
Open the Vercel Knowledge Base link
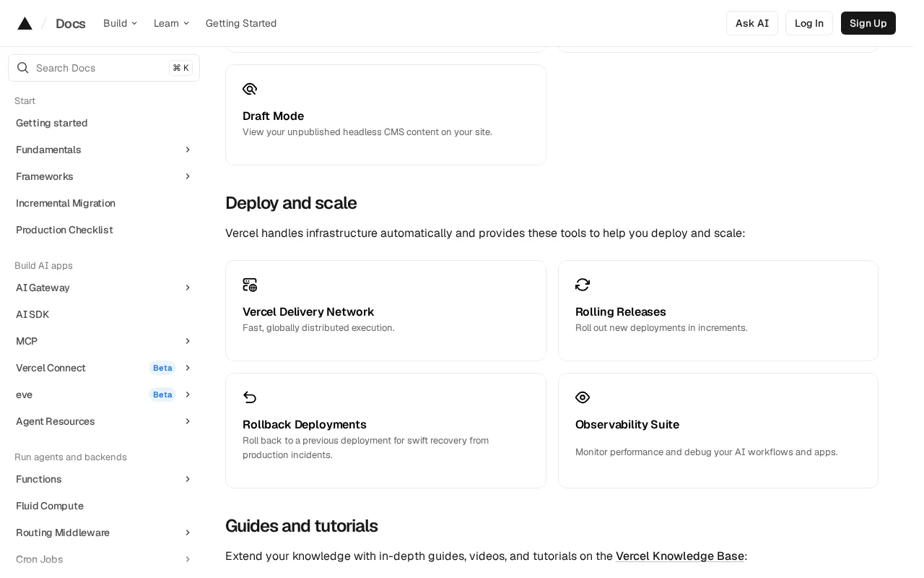coord(680,556)
